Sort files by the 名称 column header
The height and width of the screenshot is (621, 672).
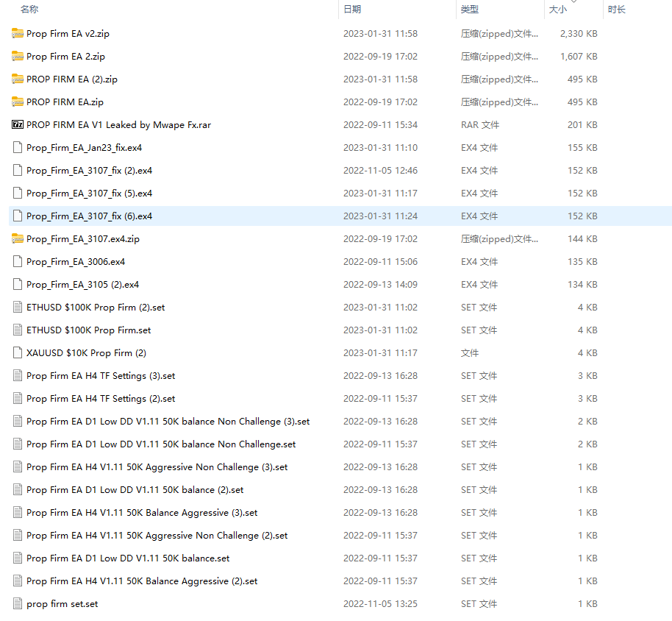click(x=29, y=9)
